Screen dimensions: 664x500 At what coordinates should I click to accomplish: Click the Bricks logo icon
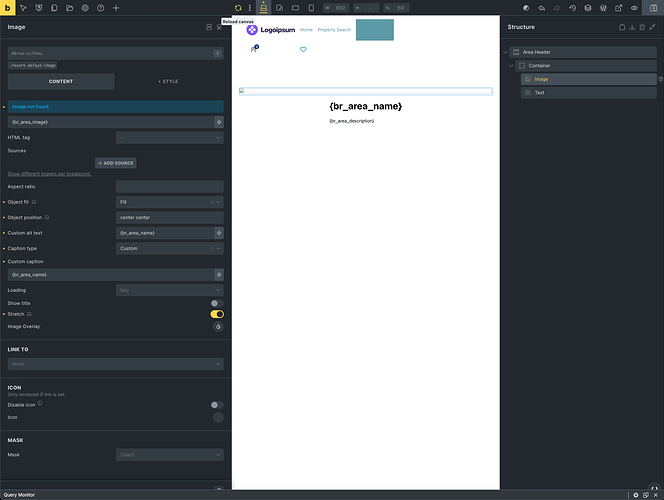tap(8, 8)
